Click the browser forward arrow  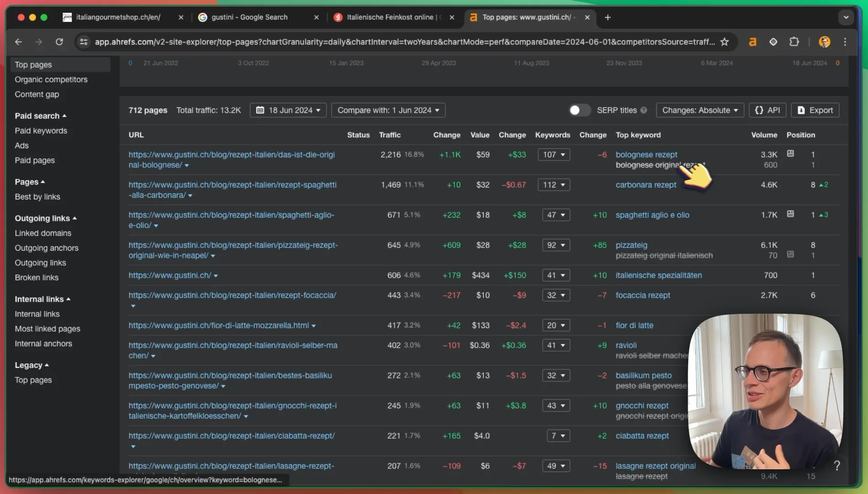[39, 42]
